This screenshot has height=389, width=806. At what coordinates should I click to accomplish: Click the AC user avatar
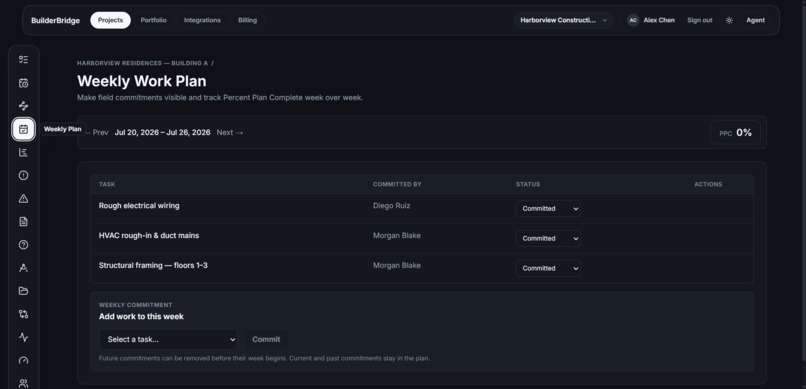click(x=633, y=20)
